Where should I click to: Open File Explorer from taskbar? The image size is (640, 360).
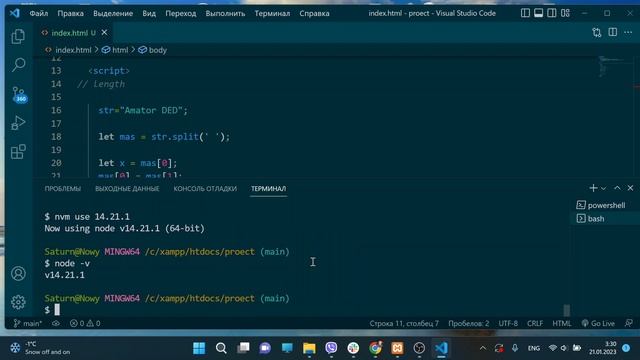(x=309, y=348)
